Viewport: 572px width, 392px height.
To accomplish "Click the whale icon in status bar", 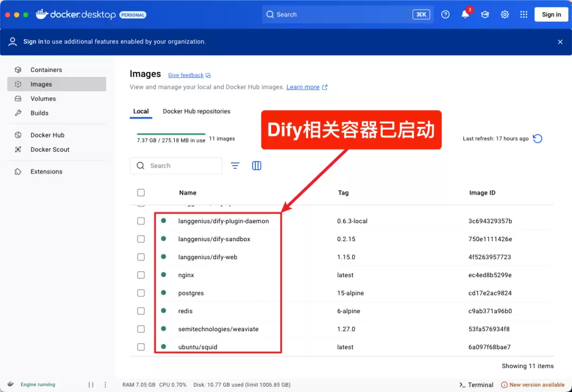I will (11, 384).
